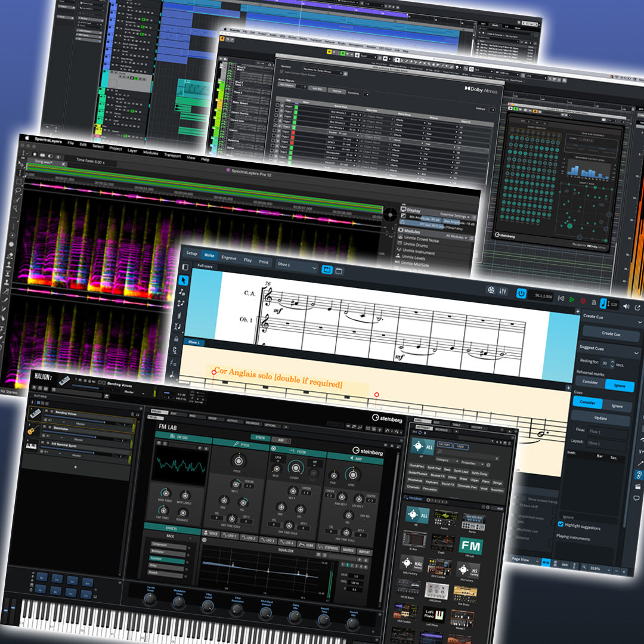Open the Transport menu in SpectraLayers
The height and width of the screenshot is (644, 644).
pos(172,155)
